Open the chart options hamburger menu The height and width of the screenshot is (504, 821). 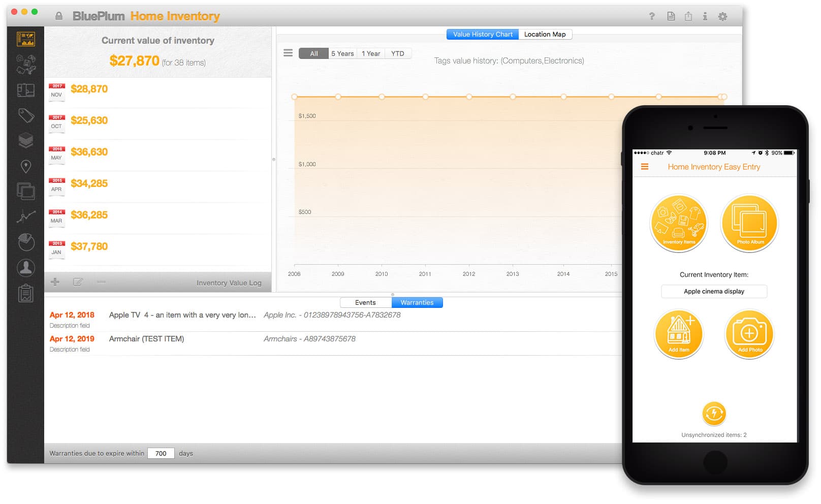288,53
